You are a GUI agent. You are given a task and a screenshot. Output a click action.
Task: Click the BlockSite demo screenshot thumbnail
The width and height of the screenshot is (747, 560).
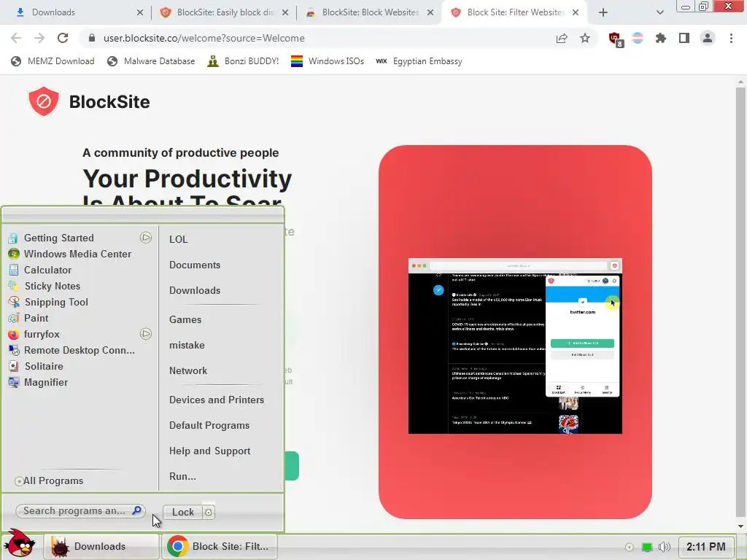coord(515,346)
